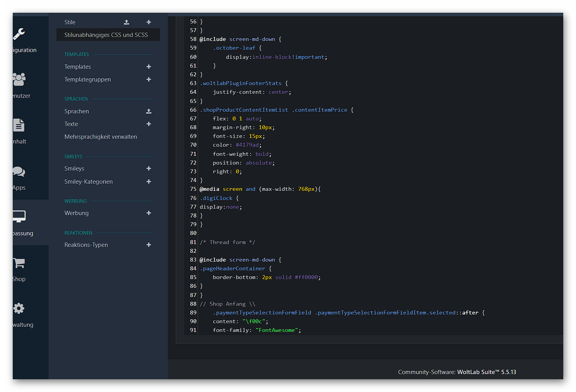This screenshot has height=392, width=576.
Task: Add new Reaktions-Typ via plus icon
Action: coord(149,245)
